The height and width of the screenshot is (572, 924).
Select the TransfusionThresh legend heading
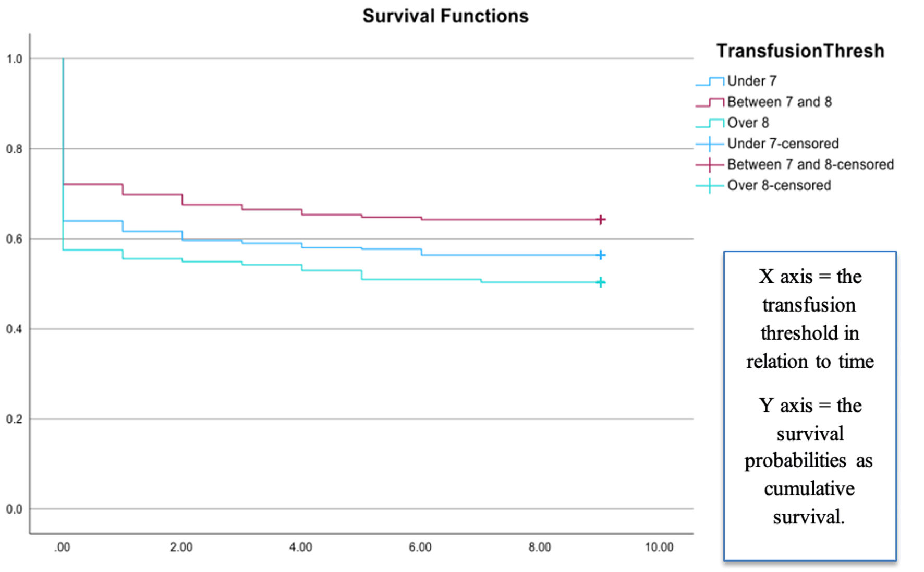[x=800, y=51]
